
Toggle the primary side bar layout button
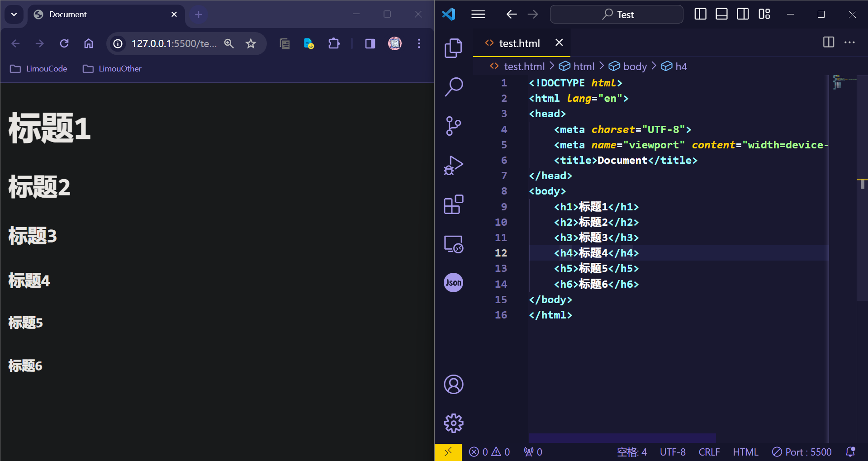click(x=700, y=14)
